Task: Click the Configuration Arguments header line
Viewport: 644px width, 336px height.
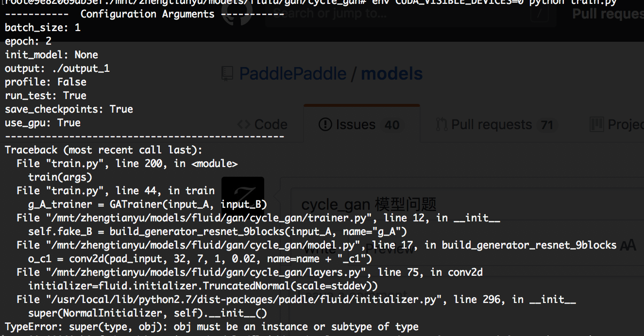Action: (x=144, y=14)
